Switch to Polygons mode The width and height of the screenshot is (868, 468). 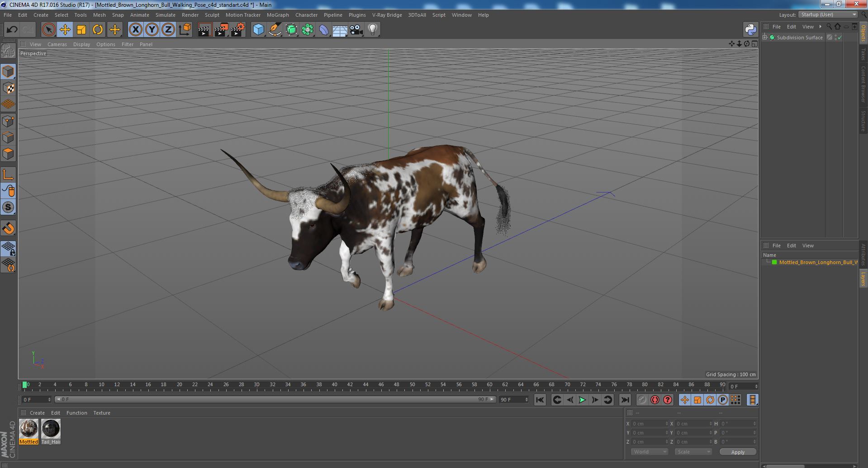pyautogui.click(x=8, y=154)
